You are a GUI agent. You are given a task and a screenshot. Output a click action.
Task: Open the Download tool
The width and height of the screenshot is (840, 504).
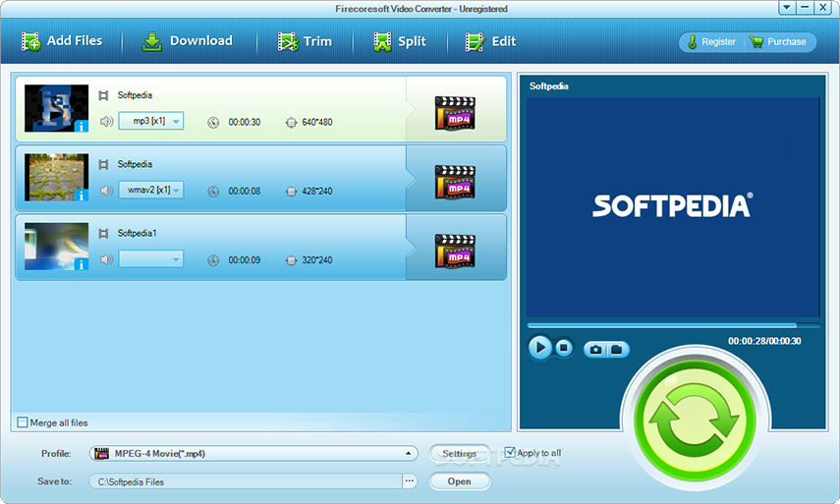[188, 41]
